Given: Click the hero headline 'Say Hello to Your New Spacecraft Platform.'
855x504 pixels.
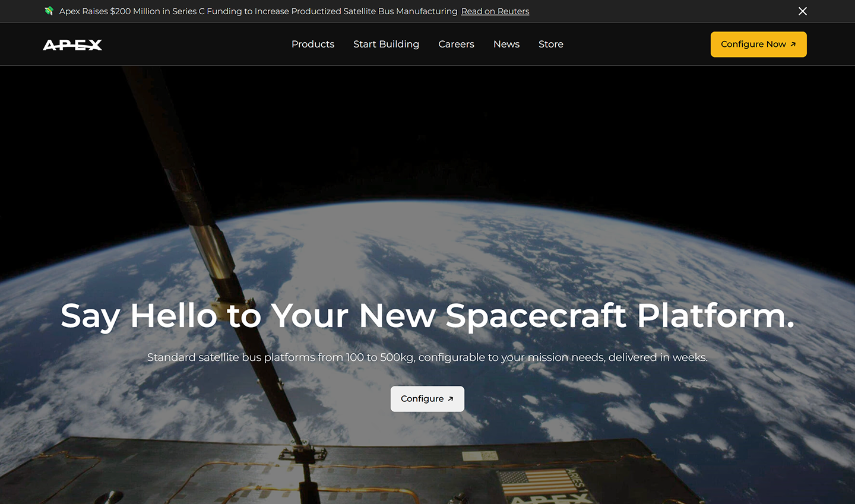Looking at the screenshot, I should click(x=427, y=316).
